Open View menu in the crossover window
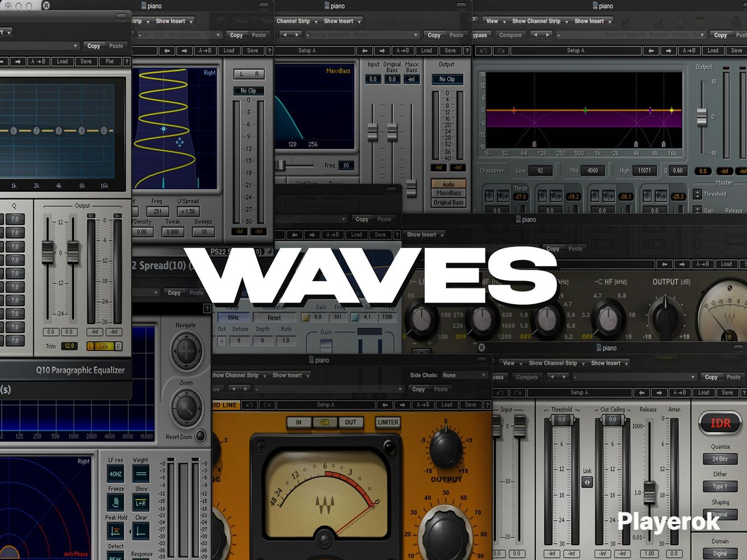The height and width of the screenshot is (560, 747). click(x=495, y=21)
